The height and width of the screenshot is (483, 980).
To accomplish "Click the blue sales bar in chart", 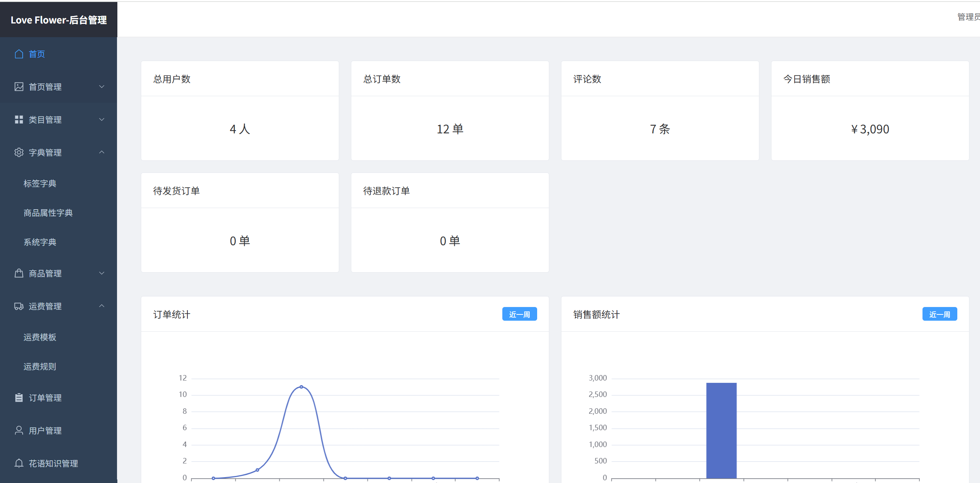I will 721,430.
